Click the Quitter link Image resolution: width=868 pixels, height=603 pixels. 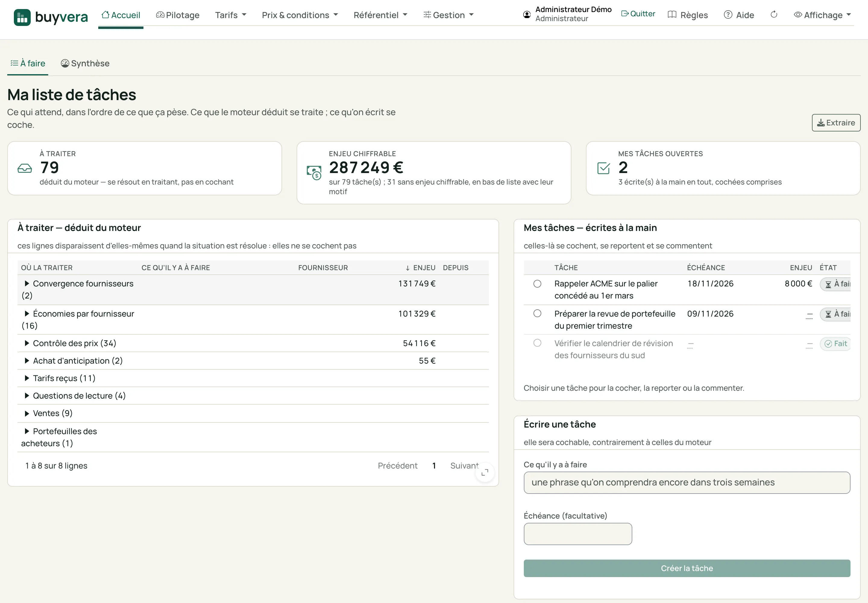[638, 14]
